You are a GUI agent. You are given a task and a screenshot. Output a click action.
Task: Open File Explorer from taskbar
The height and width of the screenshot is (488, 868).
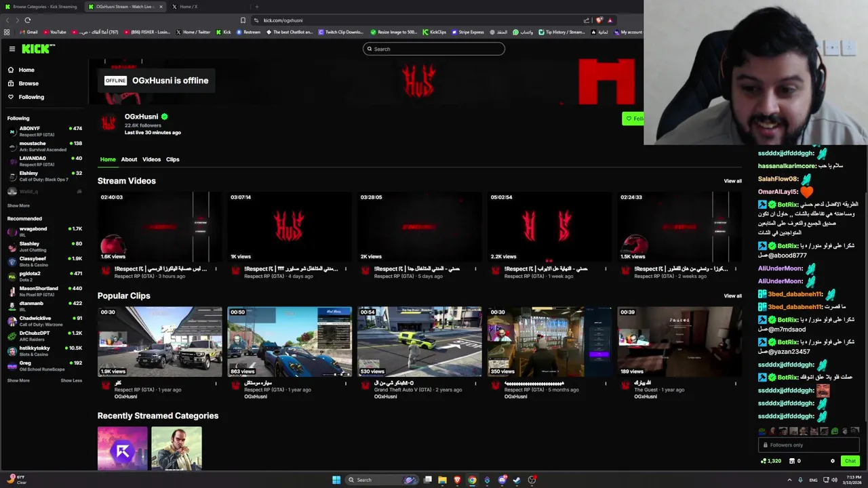(442, 480)
